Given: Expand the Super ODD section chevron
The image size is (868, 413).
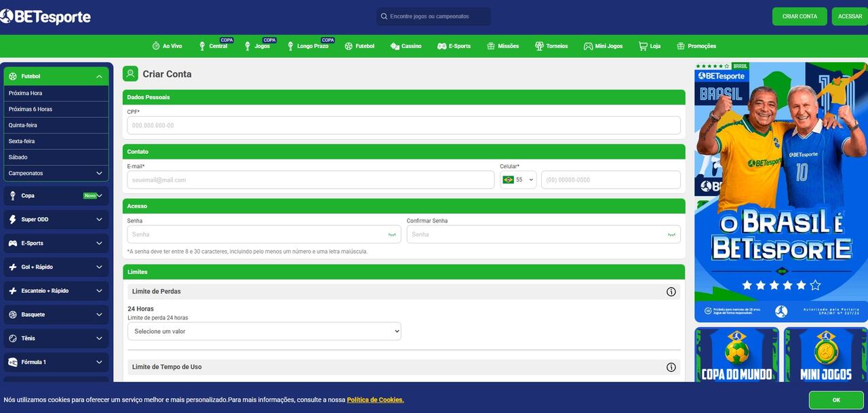Looking at the screenshot, I should coord(99,220).
